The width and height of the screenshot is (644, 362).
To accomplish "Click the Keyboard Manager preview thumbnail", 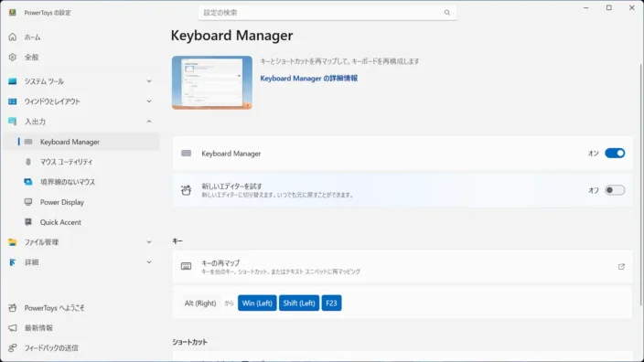I will [212, 82].
